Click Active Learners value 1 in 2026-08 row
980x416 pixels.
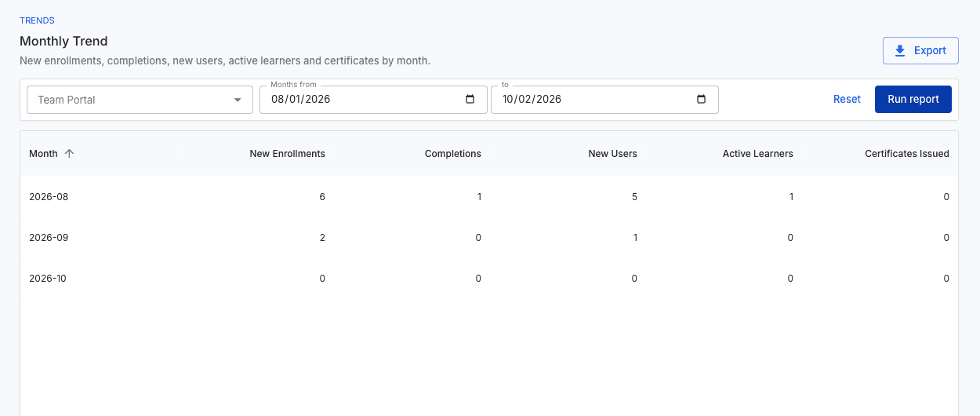(791, 197)
